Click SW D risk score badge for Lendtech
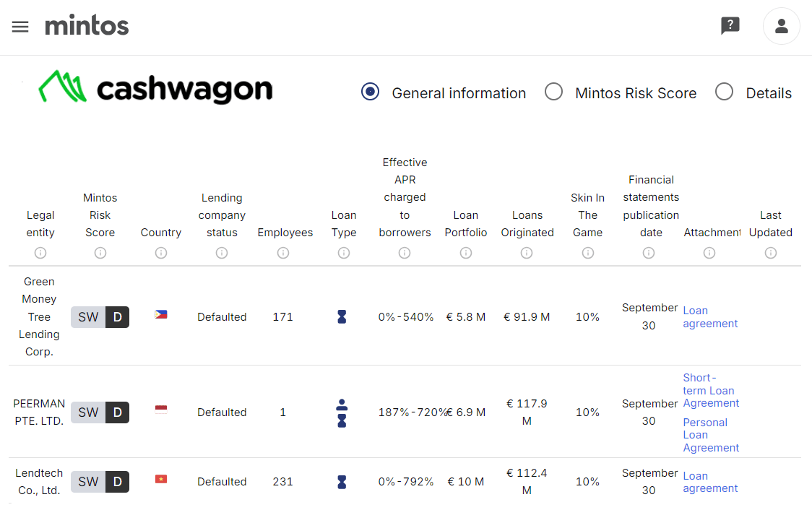 100,482
